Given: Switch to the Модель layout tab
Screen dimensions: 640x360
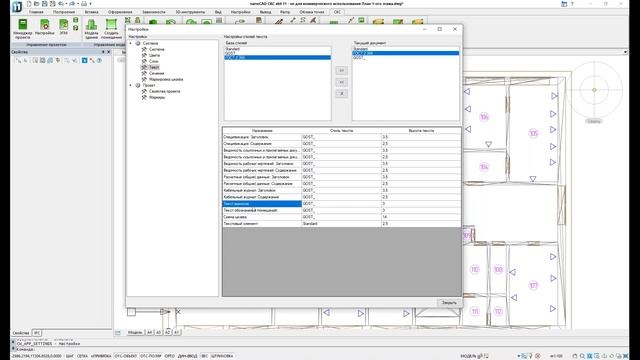Looking at the screenshot, I should pos(135,333).
